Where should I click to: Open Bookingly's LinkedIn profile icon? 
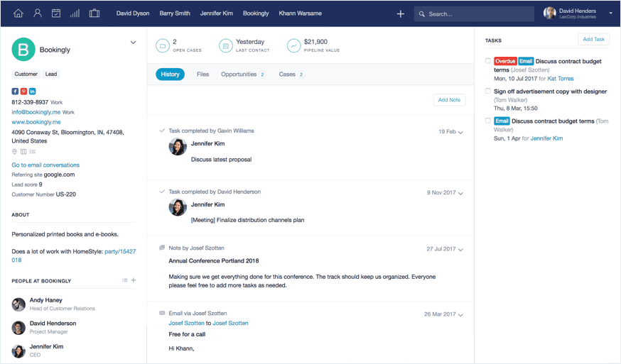click(x=33, y=92)
